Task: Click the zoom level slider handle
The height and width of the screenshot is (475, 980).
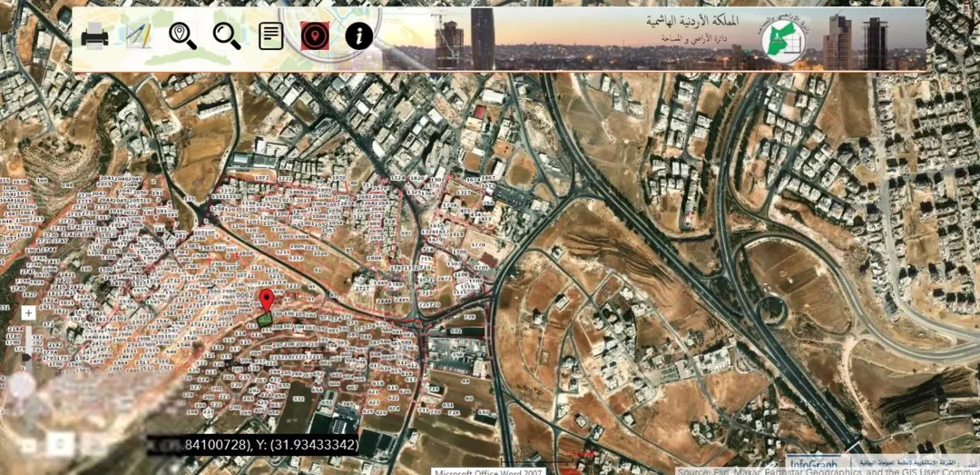Action: [26, 358]
